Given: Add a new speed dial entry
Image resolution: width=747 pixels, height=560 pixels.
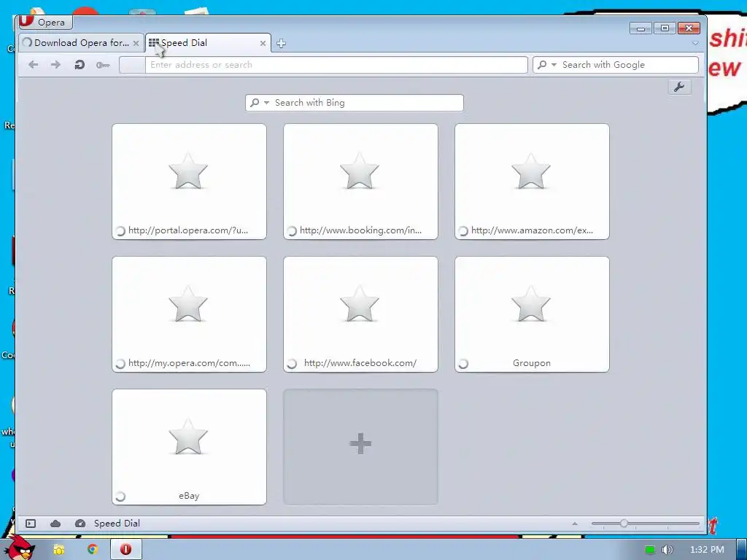Looking at the screenshot, I should [360, 447].
